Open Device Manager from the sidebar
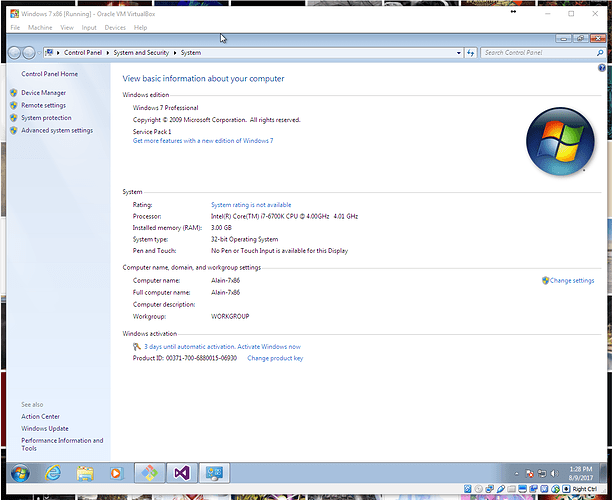Screen dimensions: 612x500 pyautogui.click(x=43, y=93)
